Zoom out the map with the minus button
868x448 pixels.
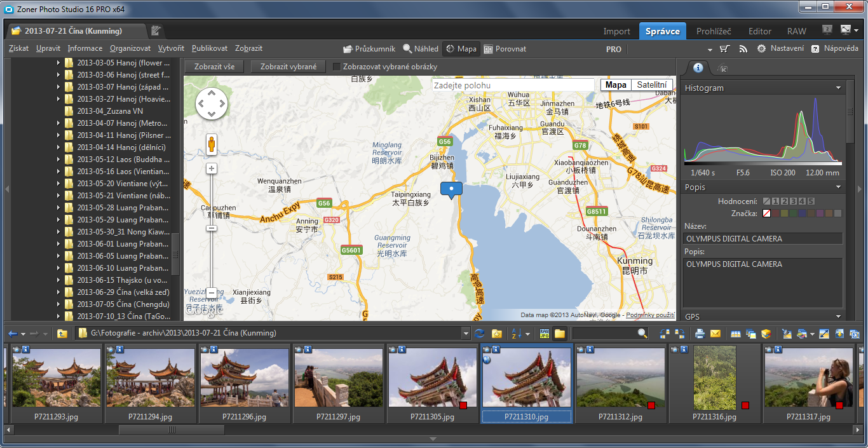coord(212,292)
